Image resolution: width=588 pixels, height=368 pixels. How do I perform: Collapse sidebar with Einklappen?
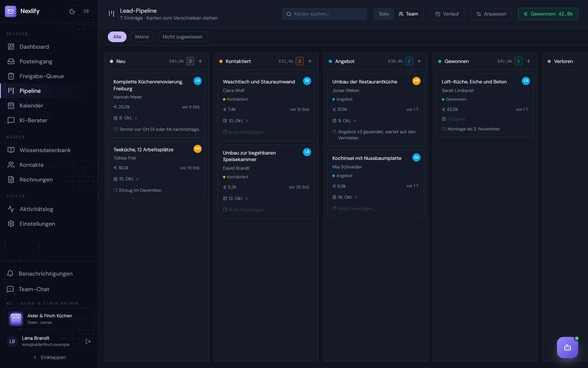coord(49,357)
